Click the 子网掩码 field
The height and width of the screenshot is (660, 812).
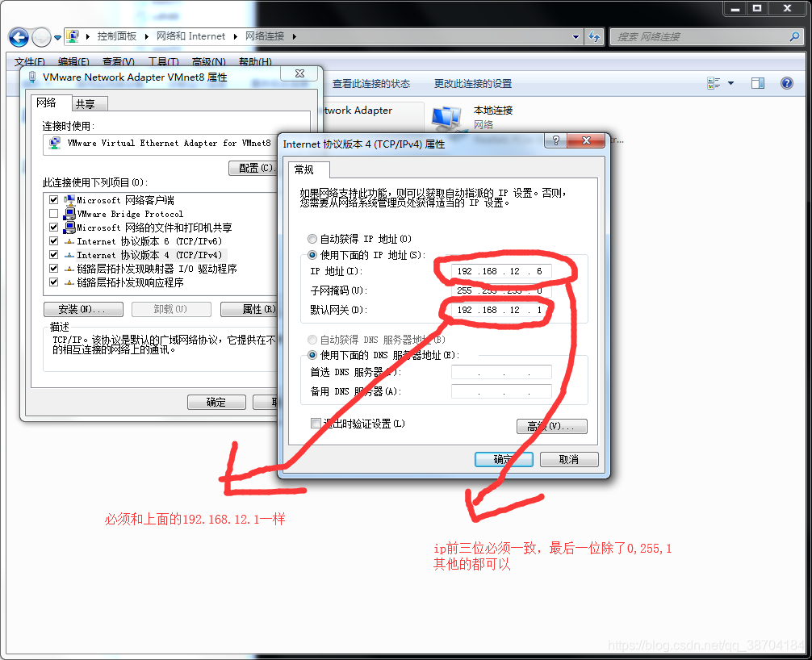point(501,290)
